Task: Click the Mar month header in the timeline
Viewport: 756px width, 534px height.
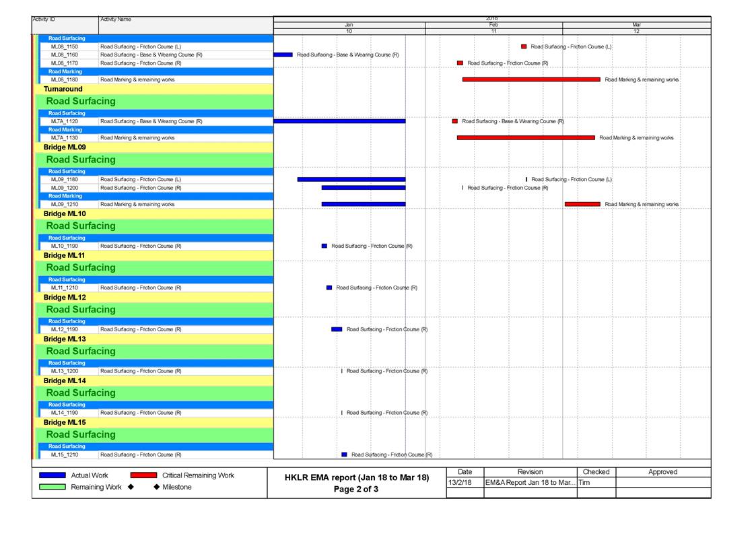Action: point(636,25)
